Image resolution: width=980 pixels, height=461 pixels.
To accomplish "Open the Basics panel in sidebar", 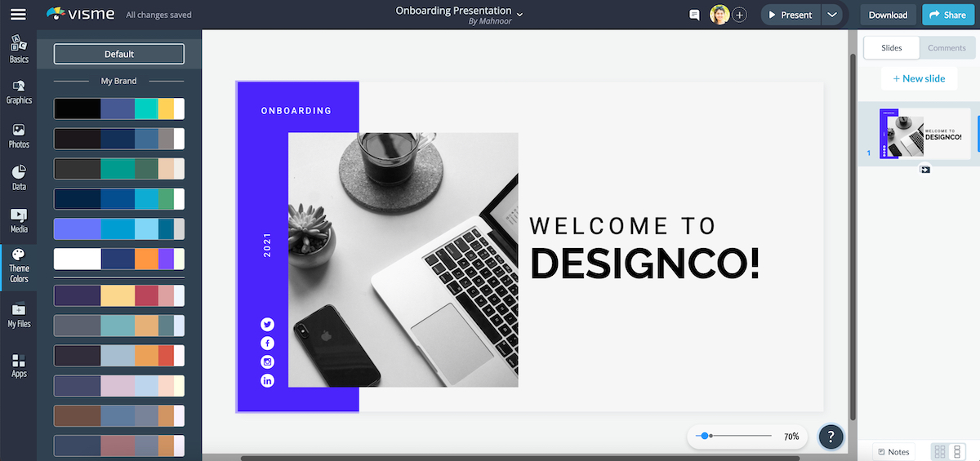I will coord(18,49).
